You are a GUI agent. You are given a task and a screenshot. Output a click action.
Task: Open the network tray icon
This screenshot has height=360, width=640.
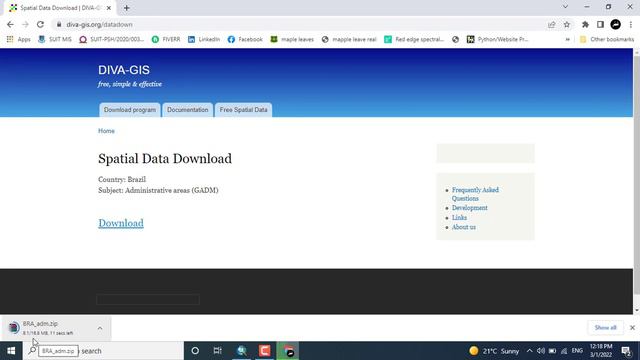click(564, 351)
